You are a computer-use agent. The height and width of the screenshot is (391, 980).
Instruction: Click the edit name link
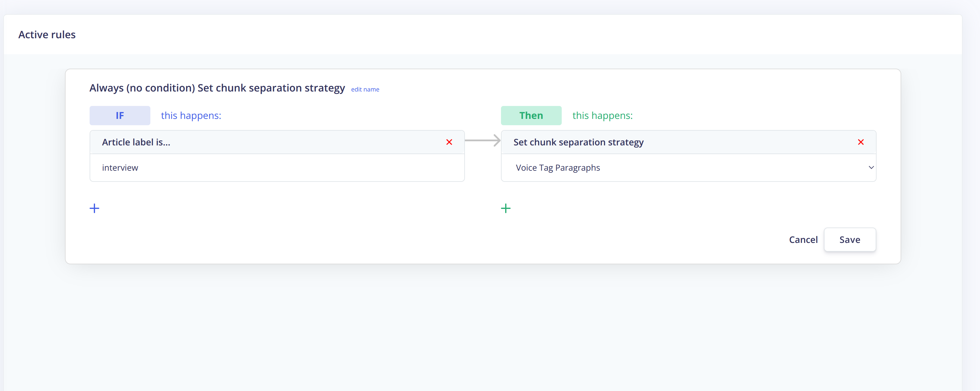[365, 89]
